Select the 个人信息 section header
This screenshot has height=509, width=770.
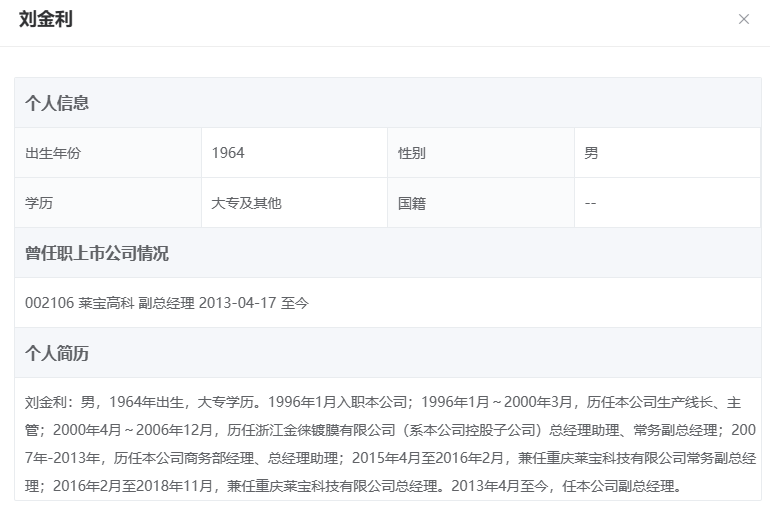point(388,103)
